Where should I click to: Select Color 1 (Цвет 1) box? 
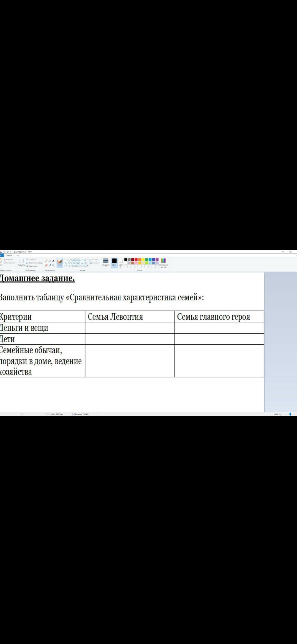114,263
